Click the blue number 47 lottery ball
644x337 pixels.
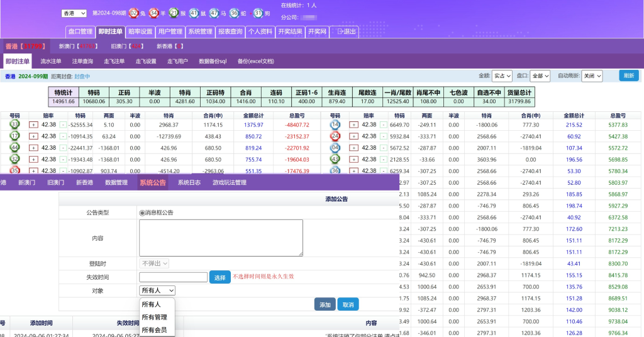[214, 13]
